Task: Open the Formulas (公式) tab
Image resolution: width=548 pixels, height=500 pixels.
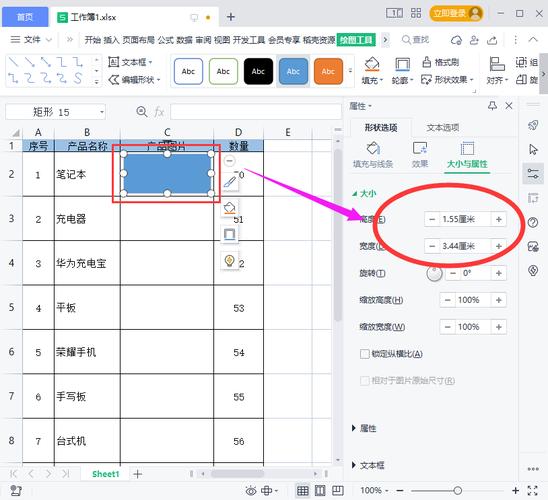Action: (x=165, y=40)
